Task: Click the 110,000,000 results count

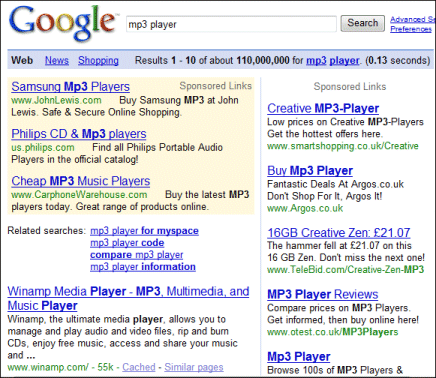Action: [x=263, y=60]
